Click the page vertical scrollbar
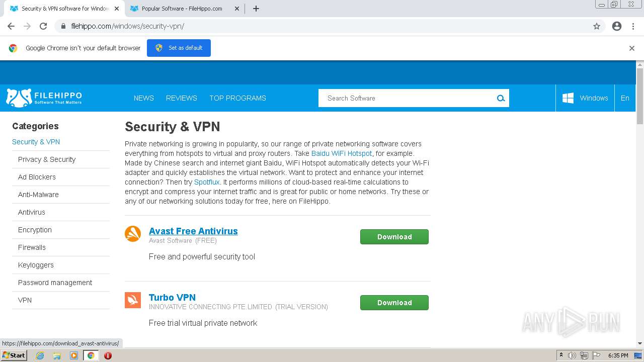The height and width of the screenshot is (362, 644). click(x=640, y=96)
